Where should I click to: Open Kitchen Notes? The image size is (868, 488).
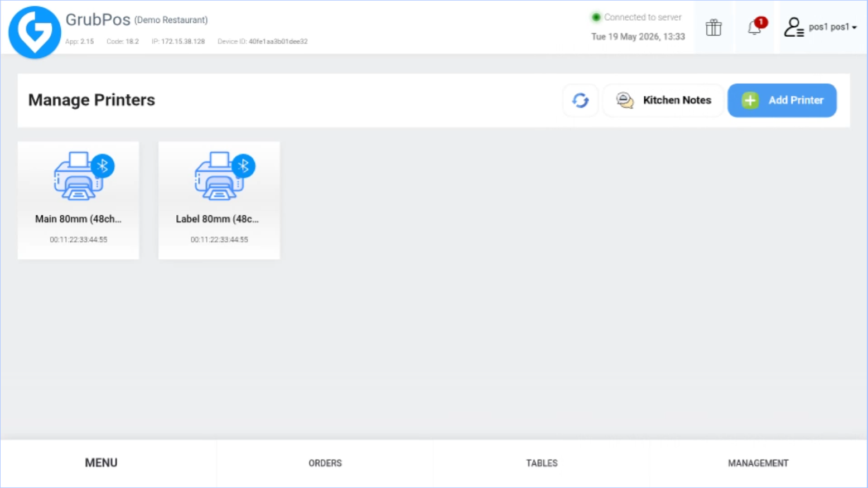[663, 100]
